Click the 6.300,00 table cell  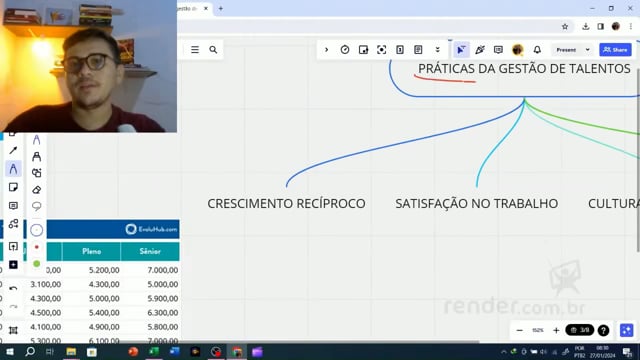pos(162,313)
